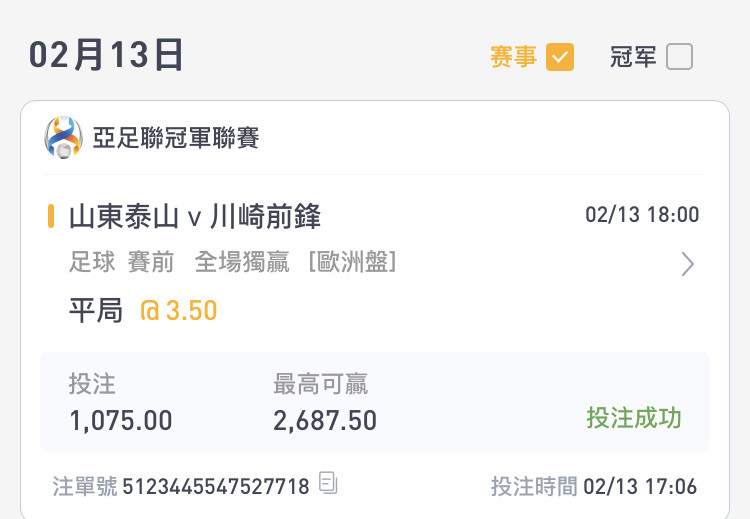The image size is (750, 519).
Task: Click the AFC Champions League logo icon
Action: coord(63,137)
